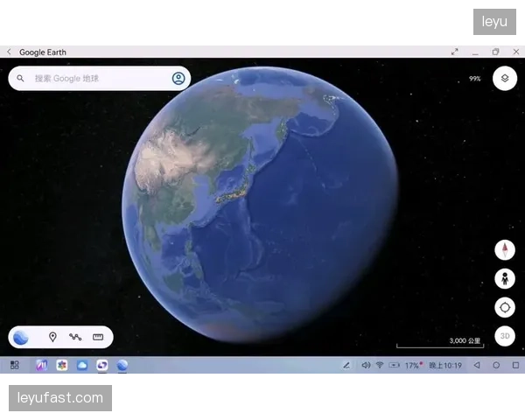This screenshot has height=420, width=525.
Task: Open the pen icon in system tray
Action: (x=346, y=365)
